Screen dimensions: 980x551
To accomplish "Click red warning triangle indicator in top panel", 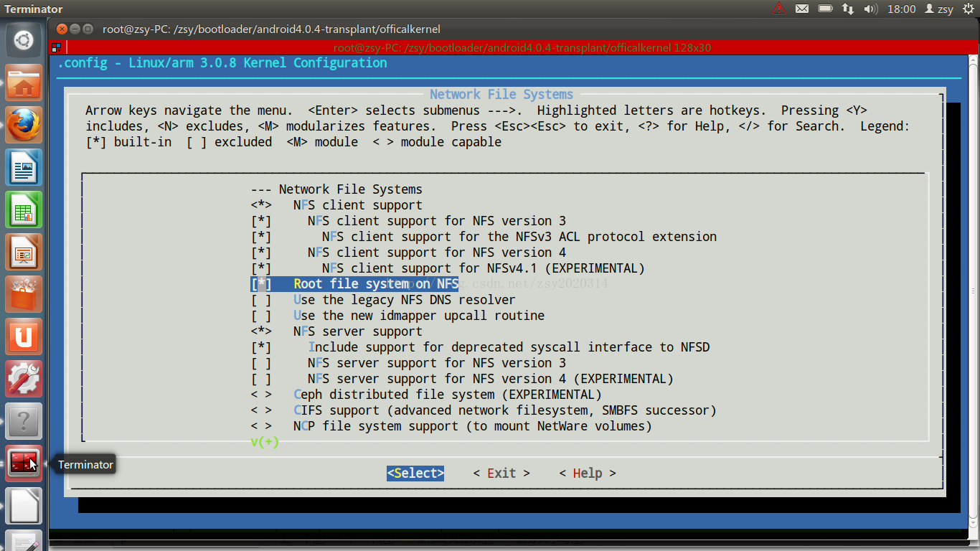I will coord(778,9).
